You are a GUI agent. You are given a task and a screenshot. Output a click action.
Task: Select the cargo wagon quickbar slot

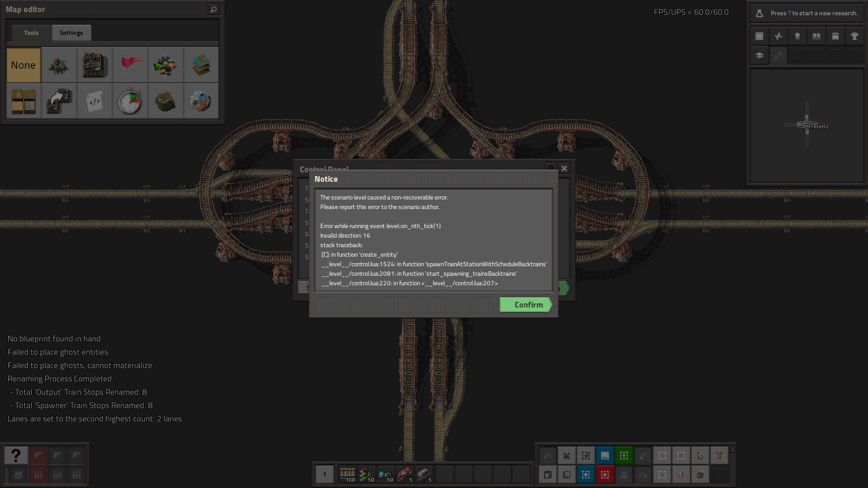point(424,474)
